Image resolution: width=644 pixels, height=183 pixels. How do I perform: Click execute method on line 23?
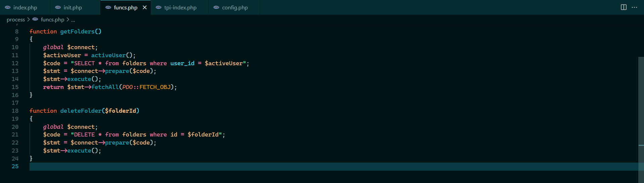point(79,151)
